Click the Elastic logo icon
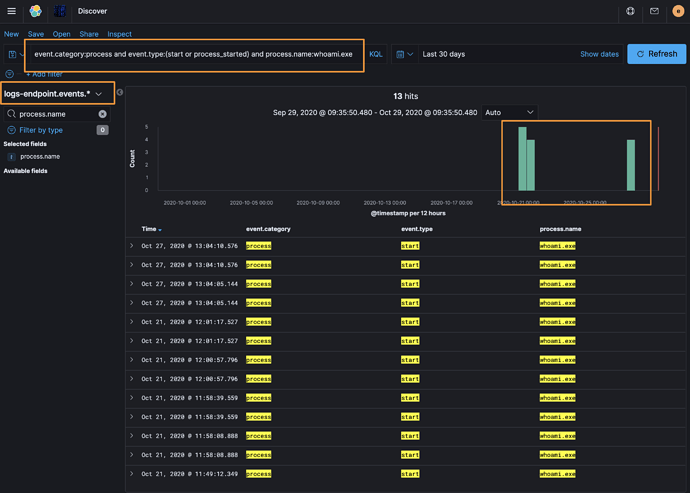690x493 pixels. [x=35, y=12]
